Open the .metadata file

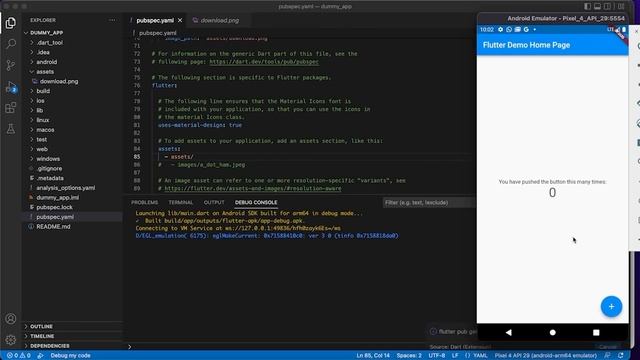pos(50,178)
